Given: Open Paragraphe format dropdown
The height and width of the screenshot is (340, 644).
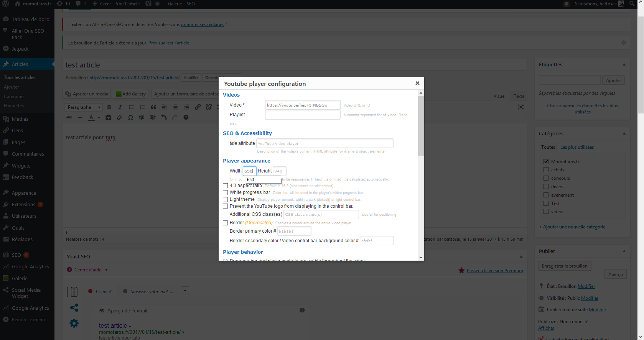Looking at the screenshot, I should [83, 107].
